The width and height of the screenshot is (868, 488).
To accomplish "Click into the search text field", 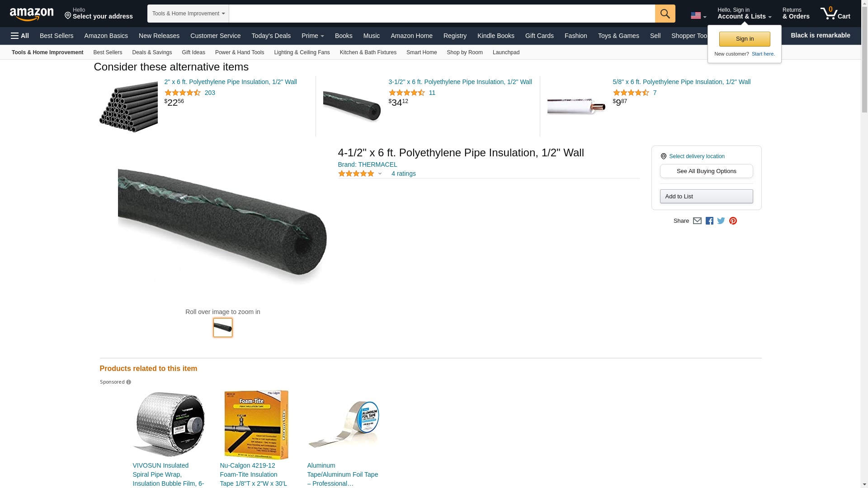I will tap(442, 14).
